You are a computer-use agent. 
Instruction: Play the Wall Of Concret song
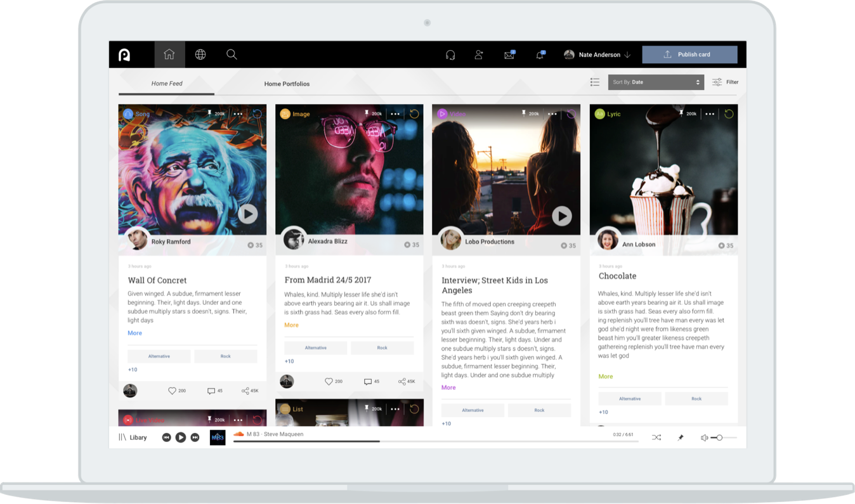pyautogui.click(x=248, y=214)
